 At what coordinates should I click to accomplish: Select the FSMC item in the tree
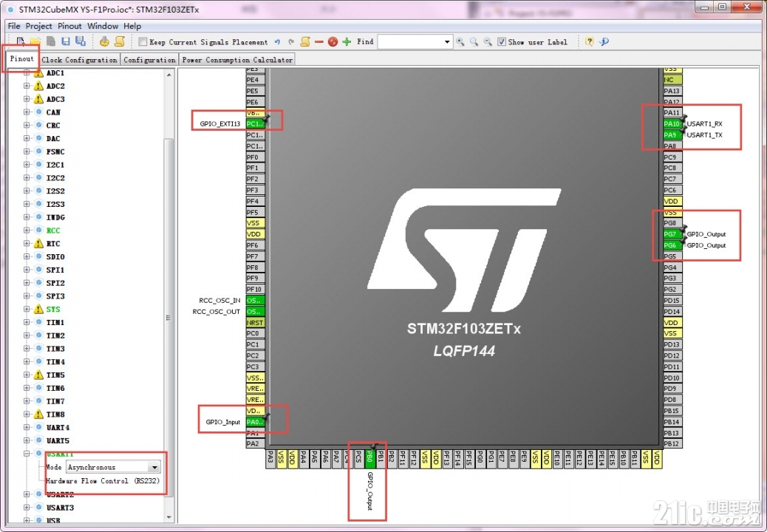(x=55, y=151)
